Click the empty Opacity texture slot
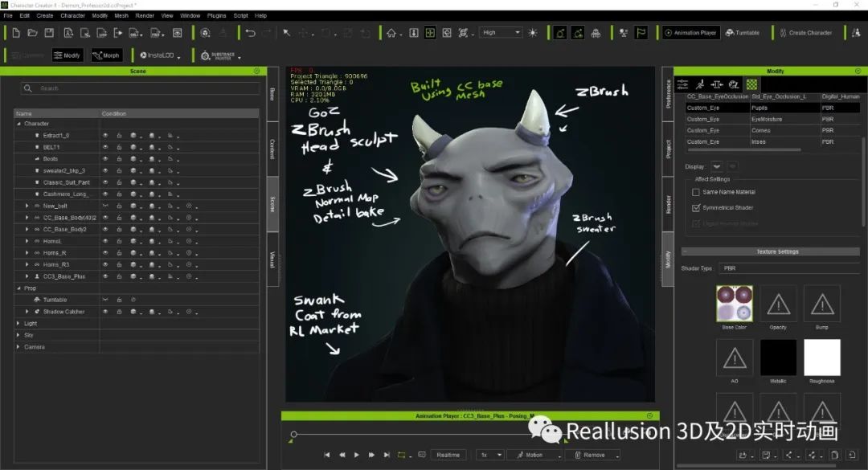Image resolution: width=868 pixels, height=470 pixels. coord(778,304)
